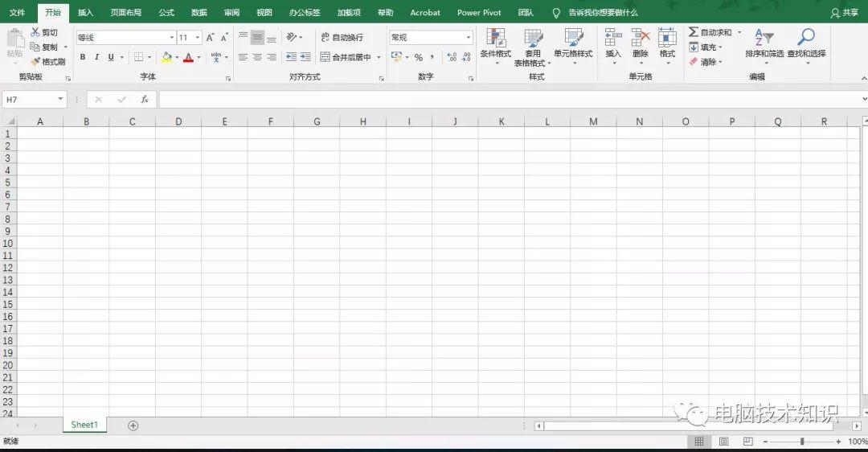The height and width of the screenshot is (452, 868).
Task: Center text horizontally in cell
Action: tap(257, 57)
